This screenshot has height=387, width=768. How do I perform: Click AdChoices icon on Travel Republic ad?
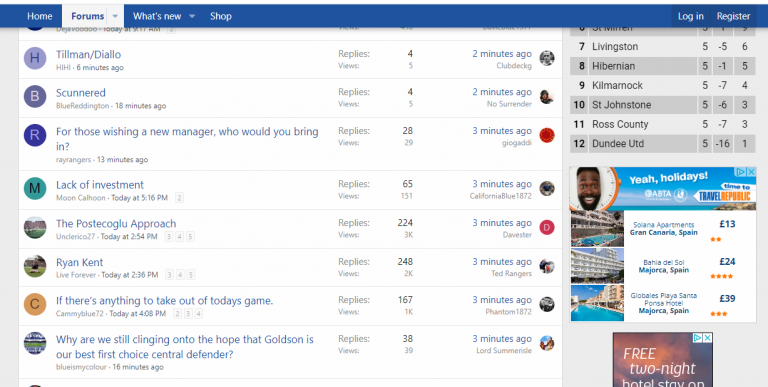point(742,172)
